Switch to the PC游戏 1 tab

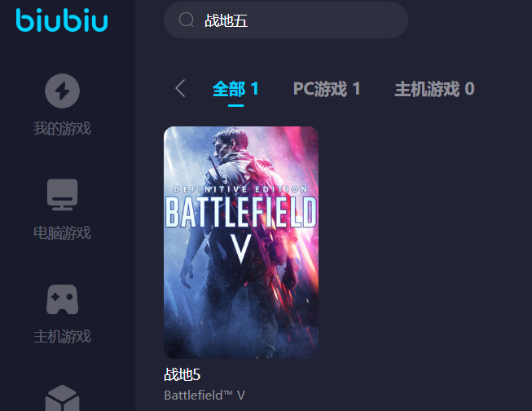327,89
